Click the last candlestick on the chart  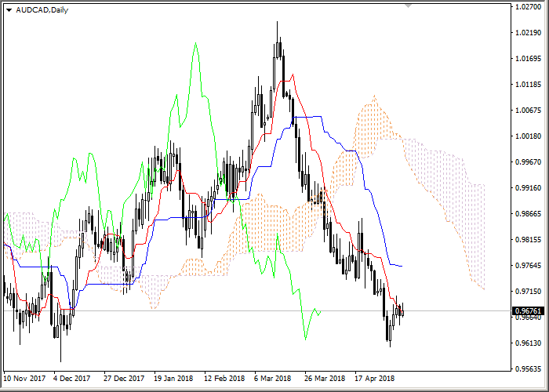tap(402, 311)
